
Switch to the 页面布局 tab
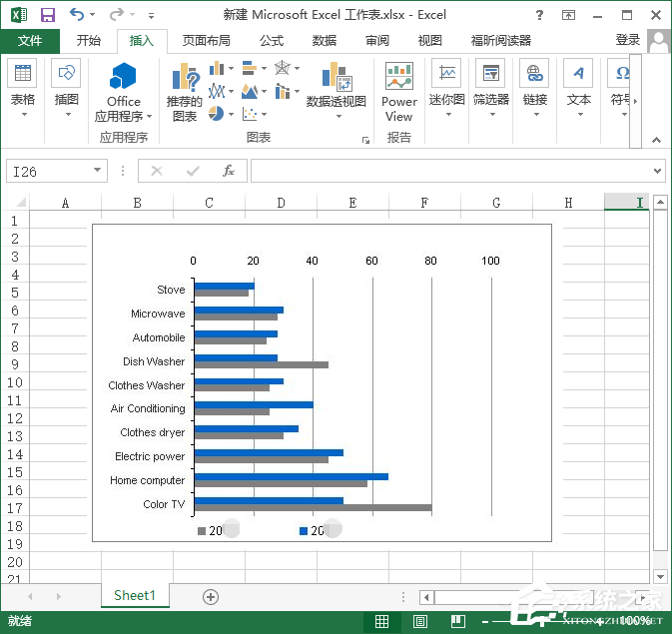tap(206, 41)
